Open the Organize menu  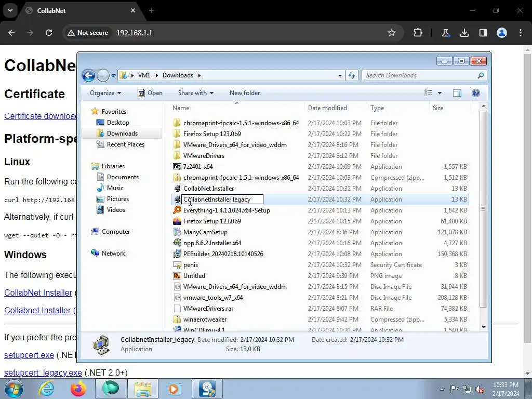click(x=105, y=93)
